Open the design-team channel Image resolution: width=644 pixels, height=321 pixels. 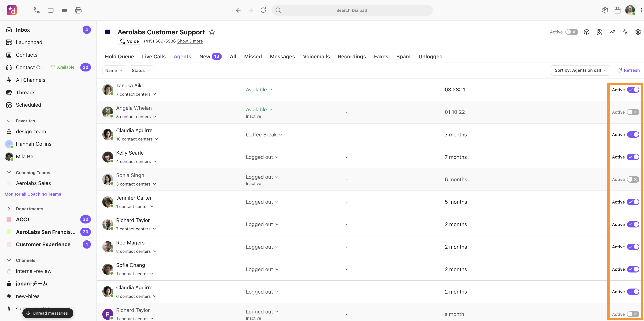pyautogui.click(x=48, y=131)
